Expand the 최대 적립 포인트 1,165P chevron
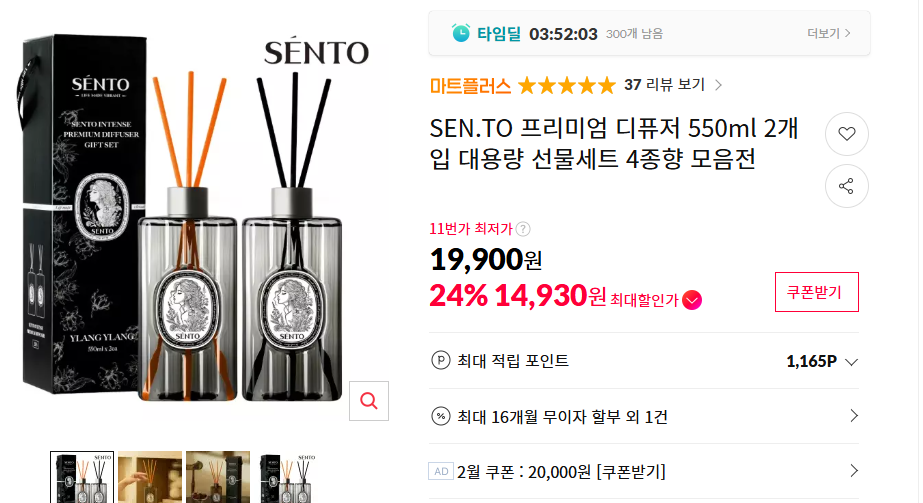This screenshot has width=923, height=503. (851, 362)
